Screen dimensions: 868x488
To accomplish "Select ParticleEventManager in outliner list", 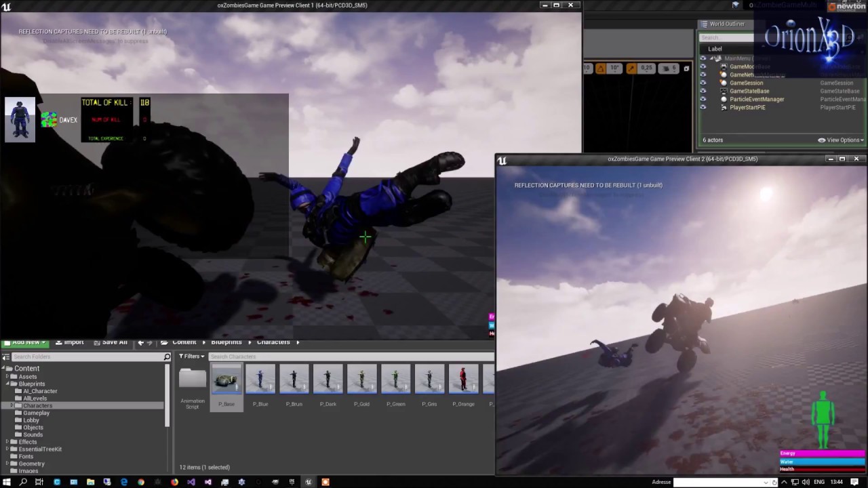I will [757, 99].
